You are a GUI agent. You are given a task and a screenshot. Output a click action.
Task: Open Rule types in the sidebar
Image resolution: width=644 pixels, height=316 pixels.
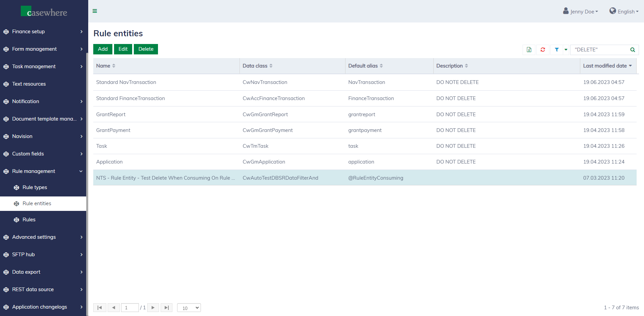35,187
